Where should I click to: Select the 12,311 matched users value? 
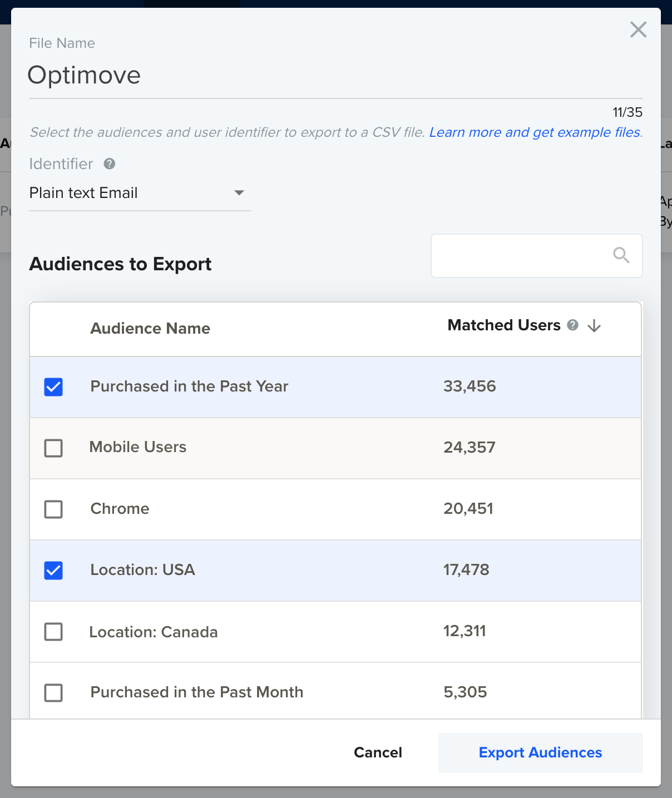pos(465,631)
